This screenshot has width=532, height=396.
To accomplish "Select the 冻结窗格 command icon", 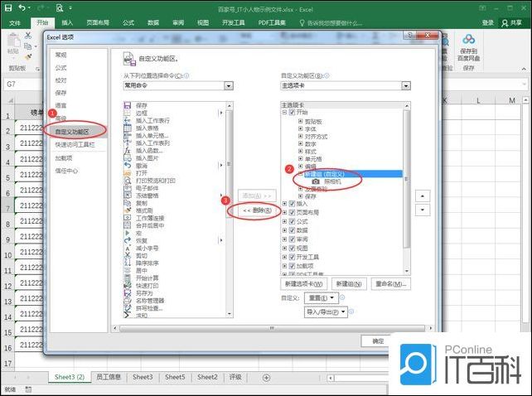I will [x=128, y=196].
